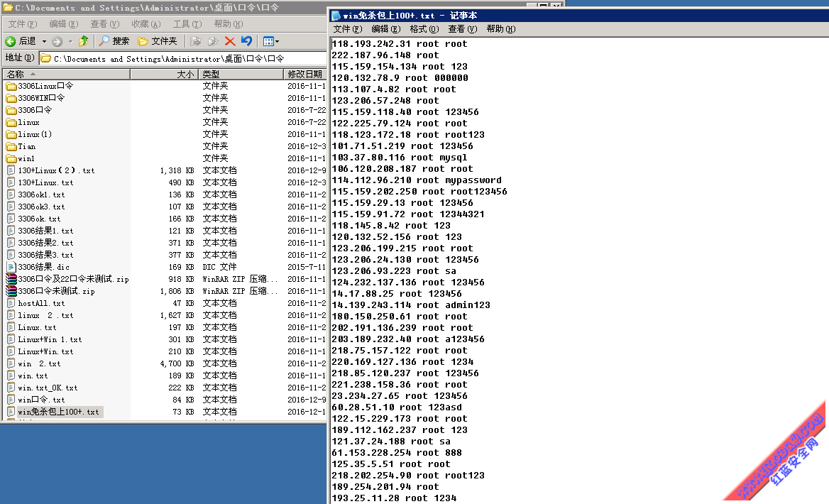Open Explorer's 工具(T) menu

pos(187,24)
